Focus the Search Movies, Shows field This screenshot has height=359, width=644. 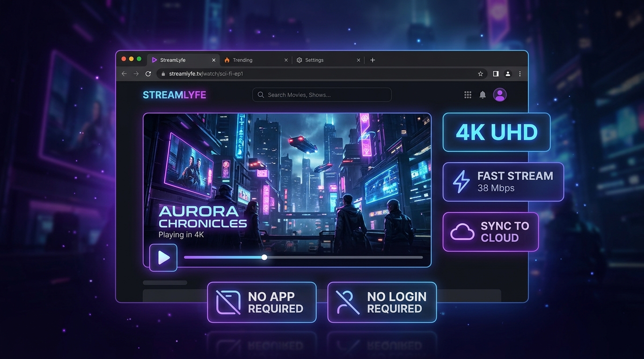(322, 95)
